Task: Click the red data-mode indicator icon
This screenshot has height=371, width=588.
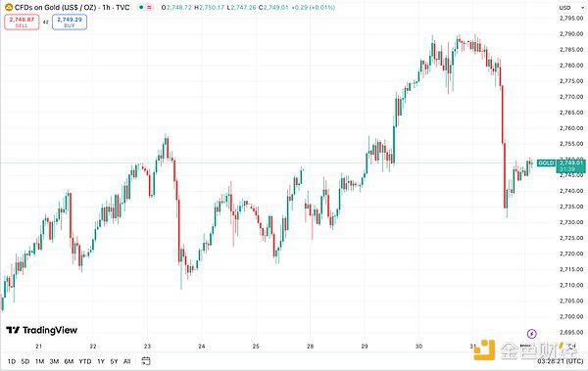Action: click(x=149, y=7)
